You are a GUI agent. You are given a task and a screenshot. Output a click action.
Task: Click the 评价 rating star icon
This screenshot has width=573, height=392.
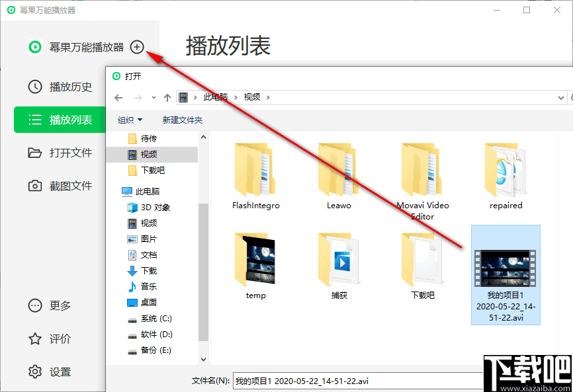(x=36, y=338)
